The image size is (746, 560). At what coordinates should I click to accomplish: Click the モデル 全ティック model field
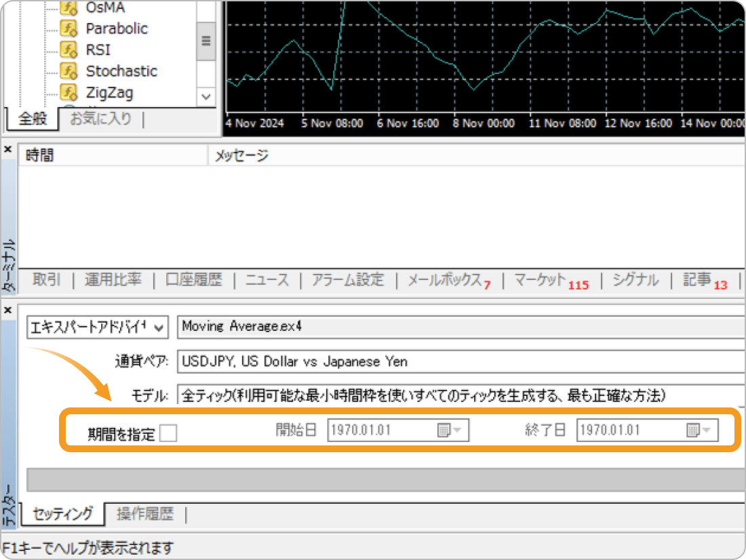pyautogui.click(x=461, y=395)
